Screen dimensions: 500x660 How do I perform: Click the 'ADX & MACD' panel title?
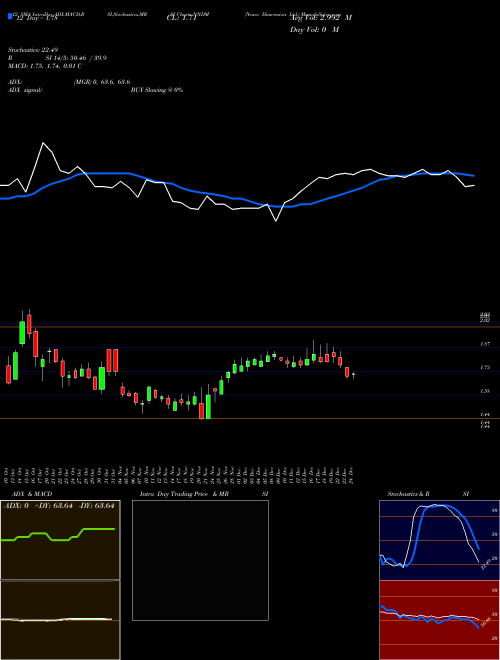coord(32,494)
